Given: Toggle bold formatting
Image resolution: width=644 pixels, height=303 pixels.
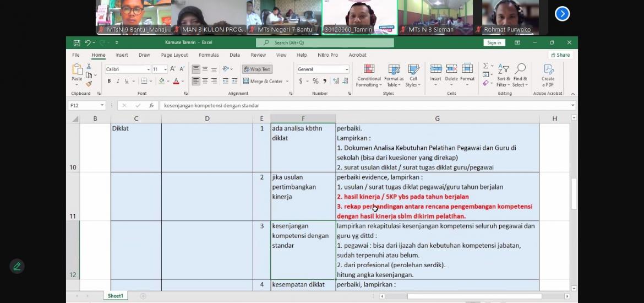Looking at the screenshot, I should [109, 81].
